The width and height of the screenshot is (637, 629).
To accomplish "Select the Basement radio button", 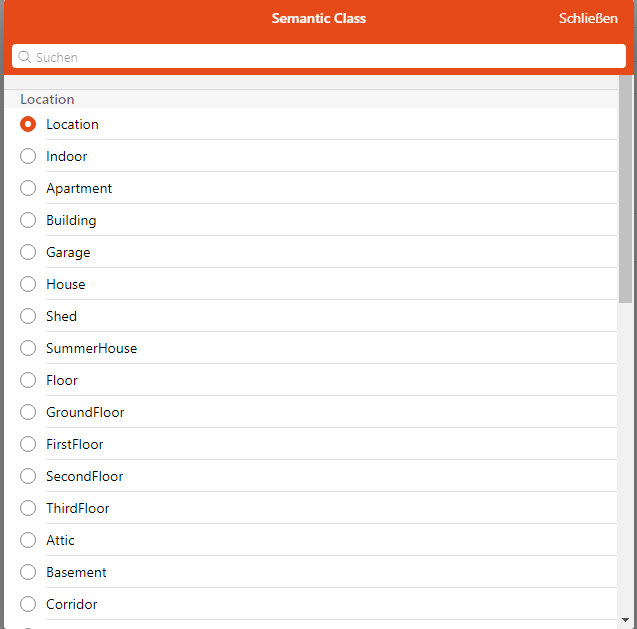I will click(x=28, y=572).
